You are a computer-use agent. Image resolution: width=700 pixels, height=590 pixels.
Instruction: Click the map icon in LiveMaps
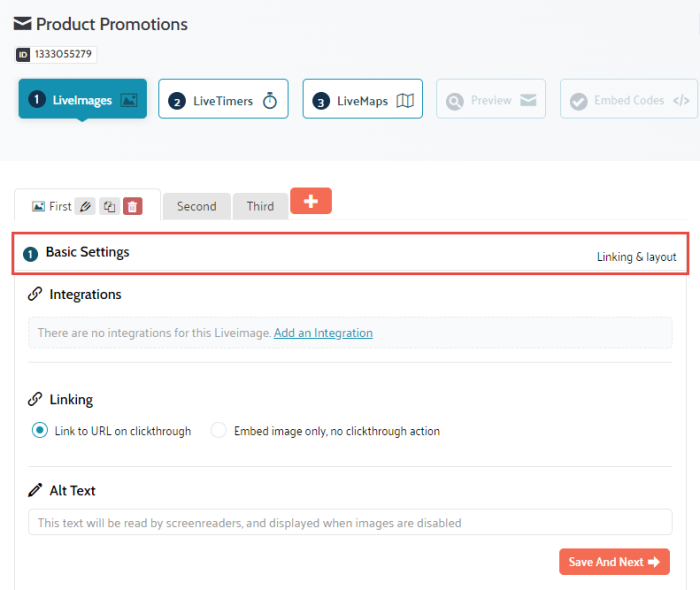point(404,100)
